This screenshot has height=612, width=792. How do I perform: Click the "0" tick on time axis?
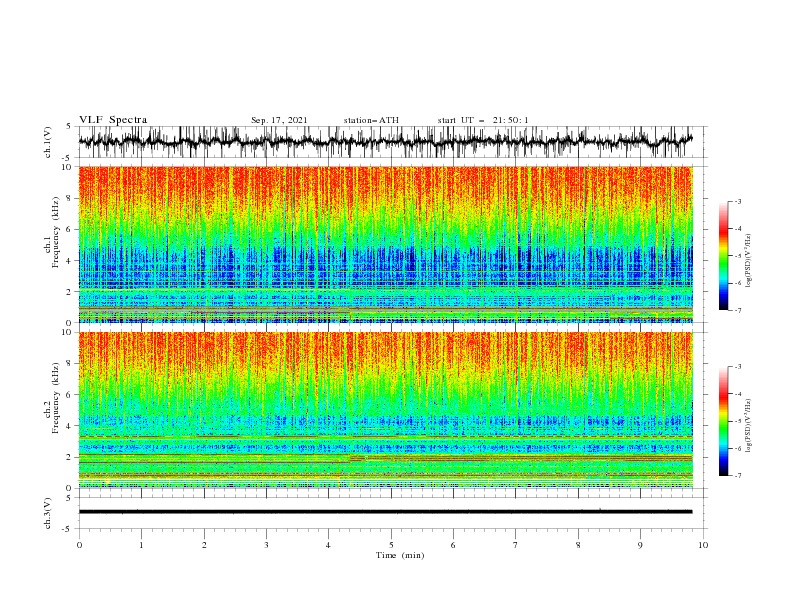79,545
